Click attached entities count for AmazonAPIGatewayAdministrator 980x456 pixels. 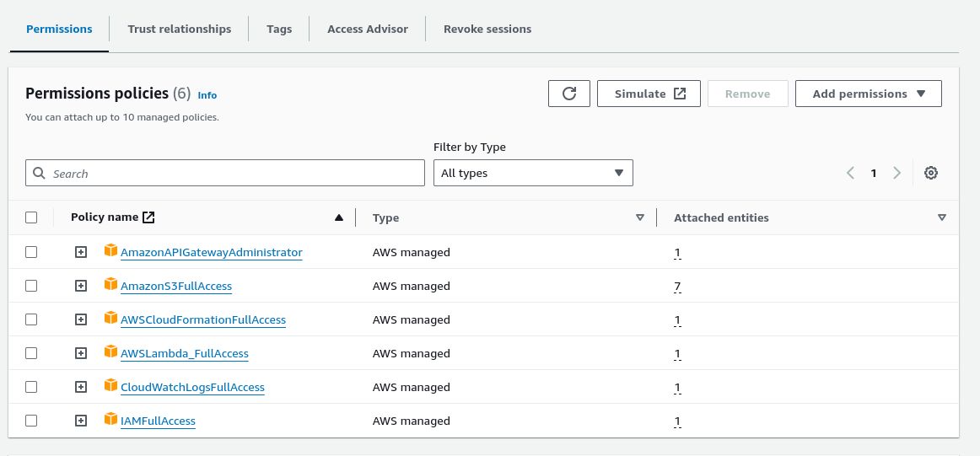coord(677,254)
